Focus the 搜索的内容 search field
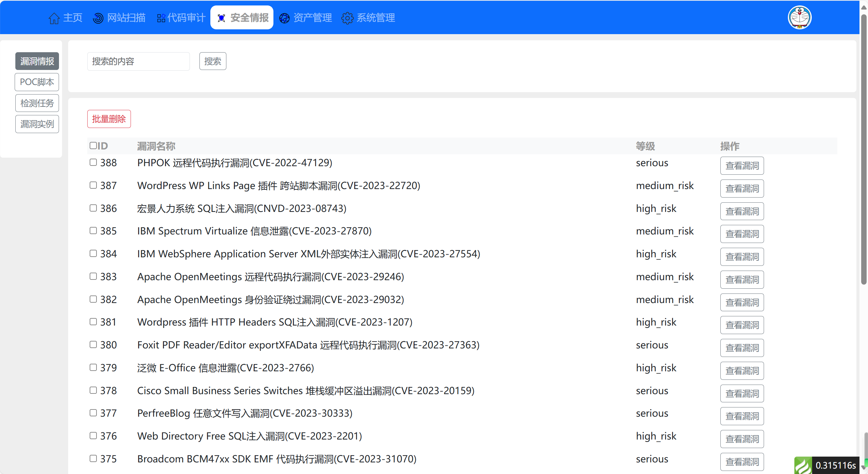This screenshot has width=868, height=474. click(138, 61)
